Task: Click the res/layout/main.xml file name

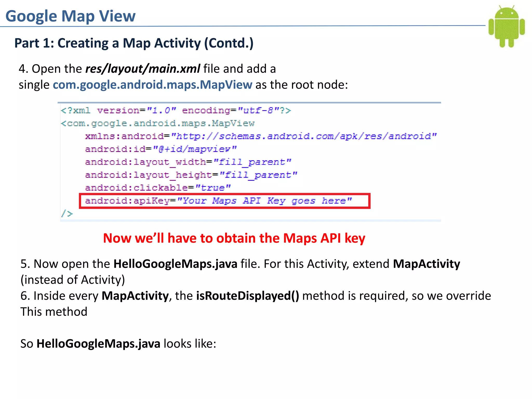Action: (x=143, y=69)
